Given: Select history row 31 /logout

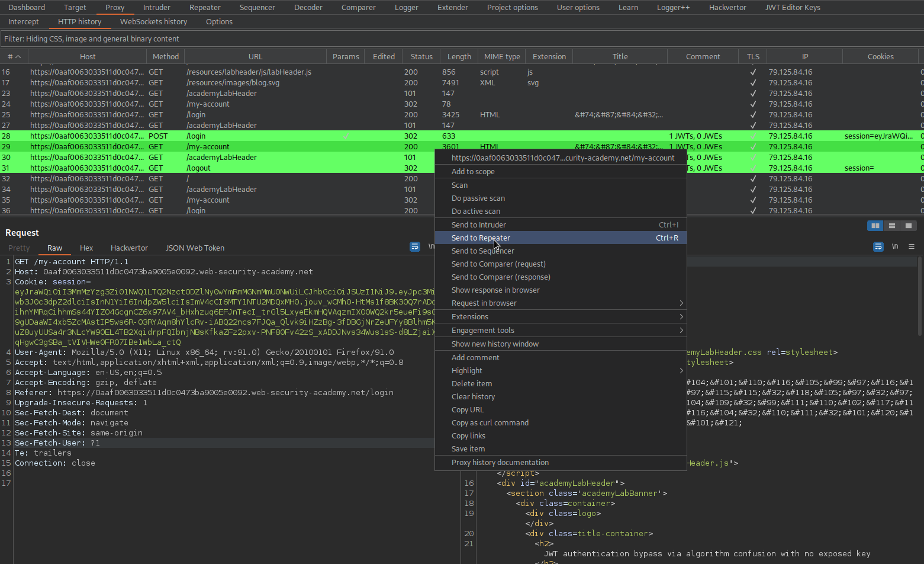Looking at the screenshot, I should [217, 168].
